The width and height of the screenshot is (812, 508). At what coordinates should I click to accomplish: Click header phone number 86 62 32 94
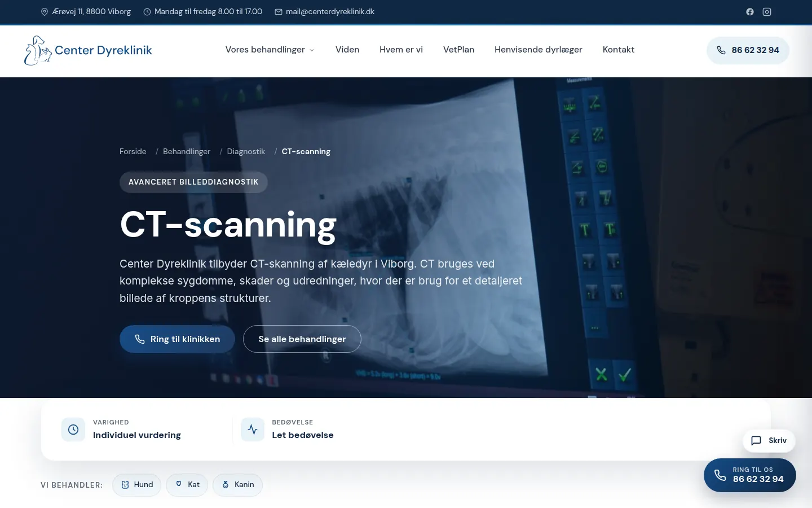(x=748, y=50)
